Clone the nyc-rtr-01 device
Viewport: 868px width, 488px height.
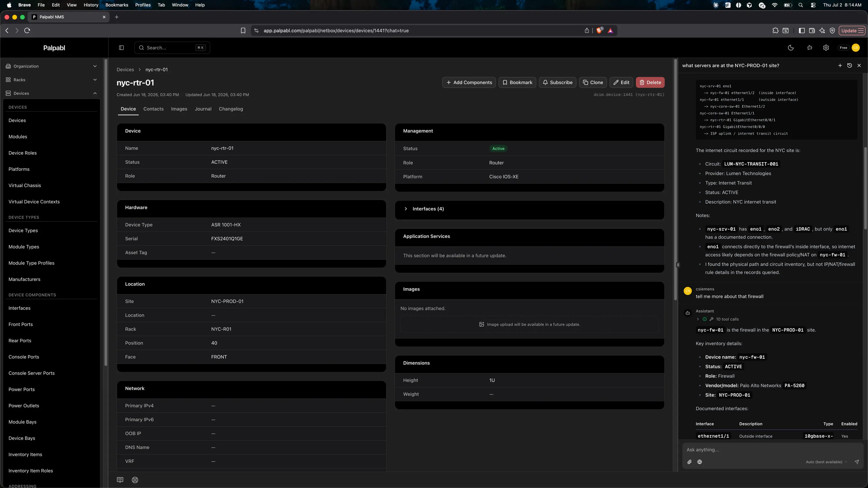click(x=593, y=82)
